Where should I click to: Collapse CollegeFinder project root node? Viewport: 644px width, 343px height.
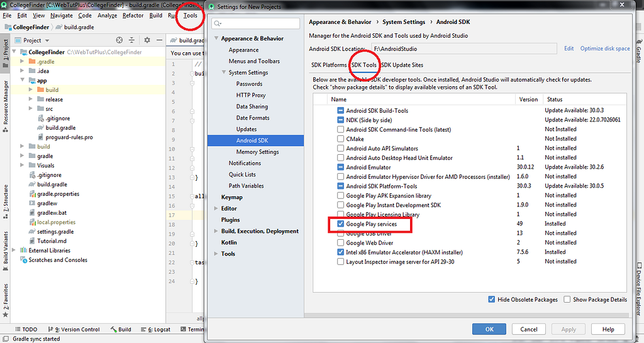14,52
